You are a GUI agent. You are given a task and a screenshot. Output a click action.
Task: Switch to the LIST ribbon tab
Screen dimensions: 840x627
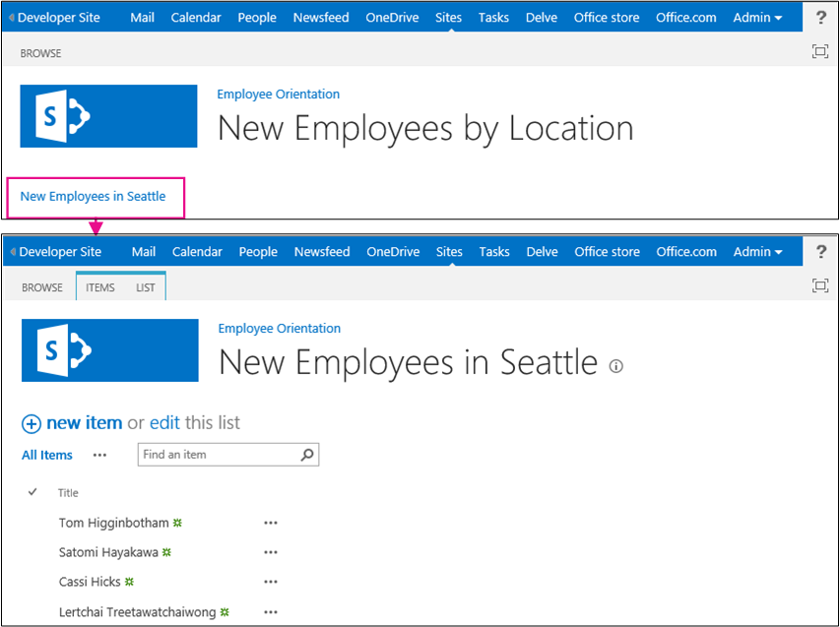[145, 287]
